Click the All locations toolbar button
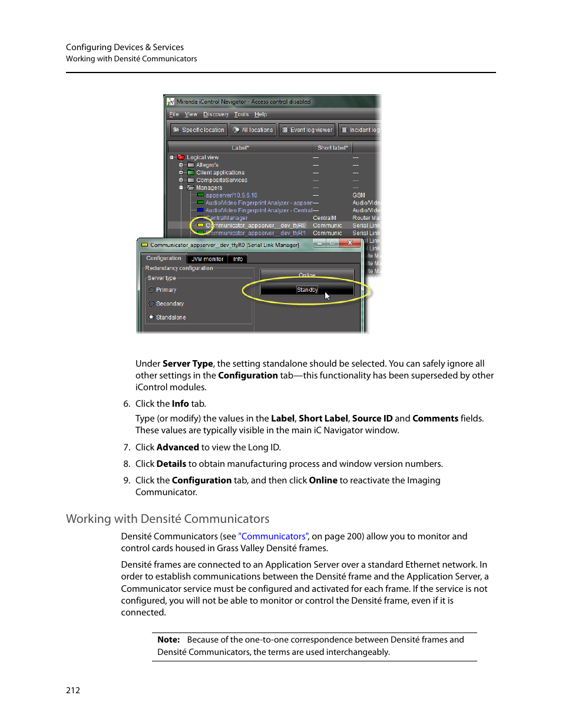The width and height of the screenshot is (562, 728). point(253,130)
